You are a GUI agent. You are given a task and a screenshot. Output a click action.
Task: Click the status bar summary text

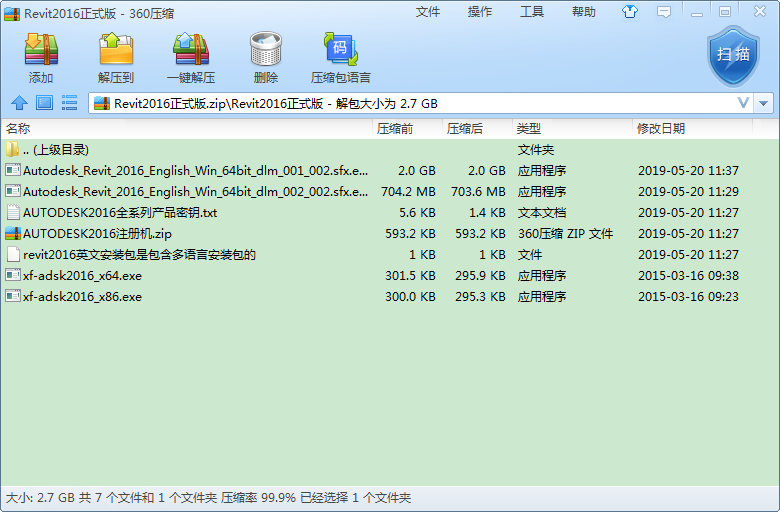208,498
